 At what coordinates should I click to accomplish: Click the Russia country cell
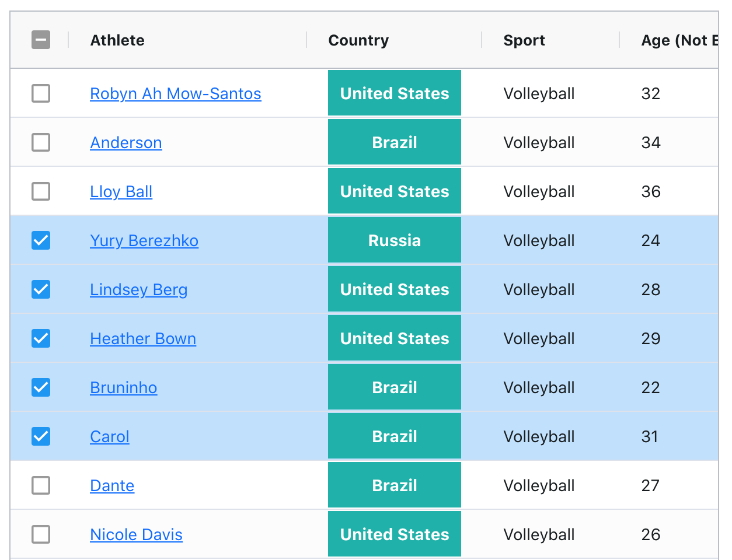click(395, 240)
